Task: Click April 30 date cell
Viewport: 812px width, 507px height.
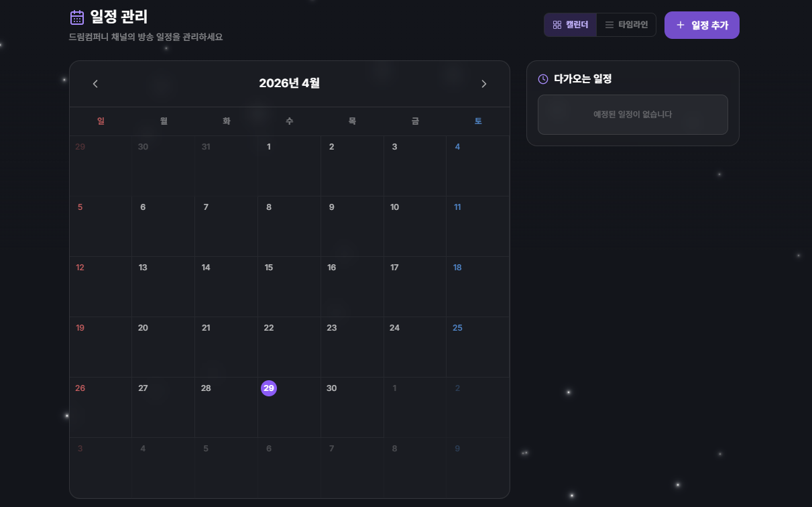Action: pyautogui.click(x=352, y=407)
